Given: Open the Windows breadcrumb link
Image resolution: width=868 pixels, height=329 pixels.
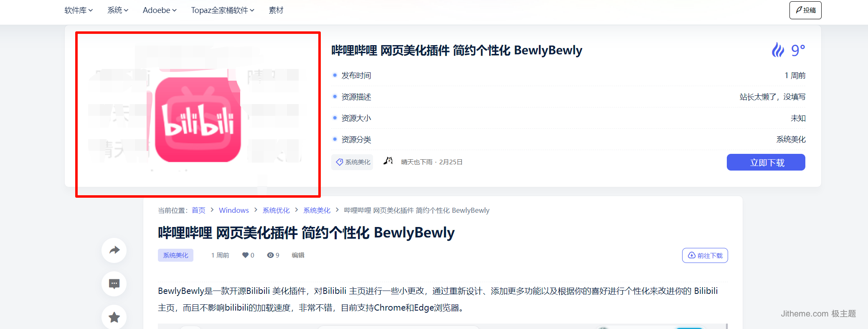Looking at the screenshot, I should [x=234, y=210].
